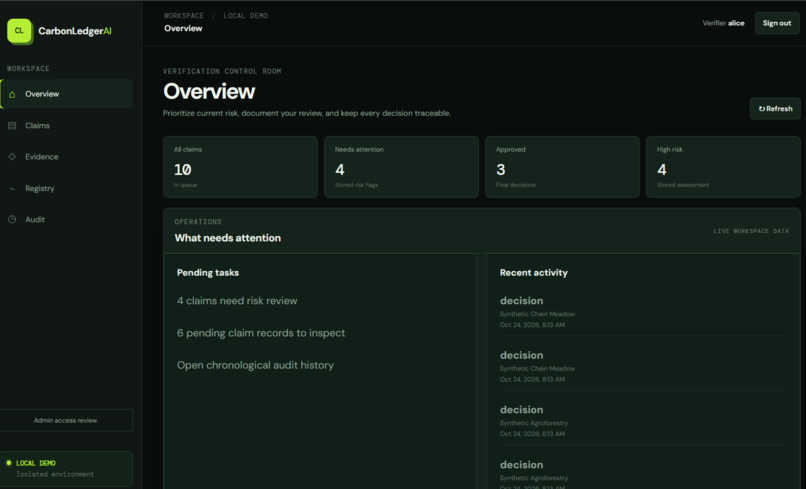This screenshot has width=806, height=489.
Task: Click the Overview home icon in sidebar
Action: point(12,94)
